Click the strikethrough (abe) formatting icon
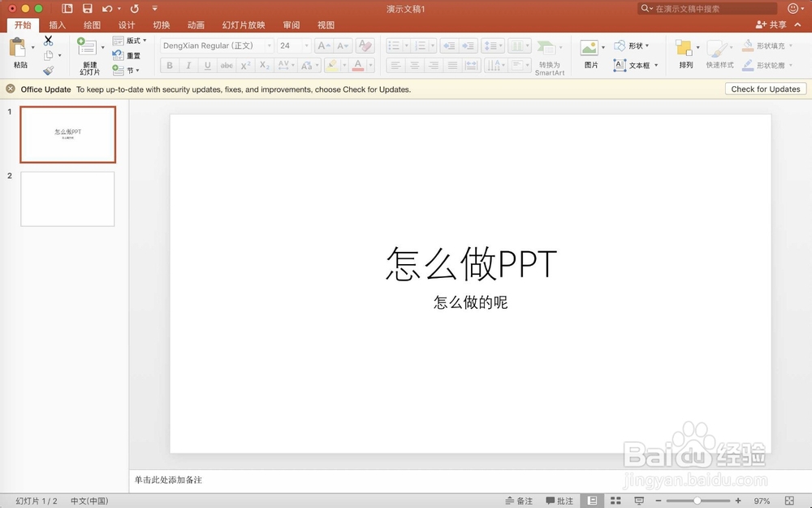The image size is (812, 508). 226,66
